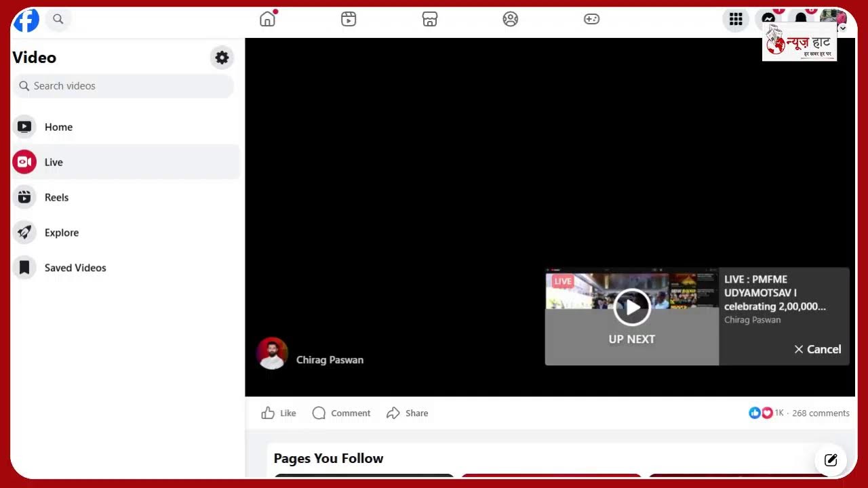Open Messenger chats icon

pyautogui.click(x=768, y=19)
